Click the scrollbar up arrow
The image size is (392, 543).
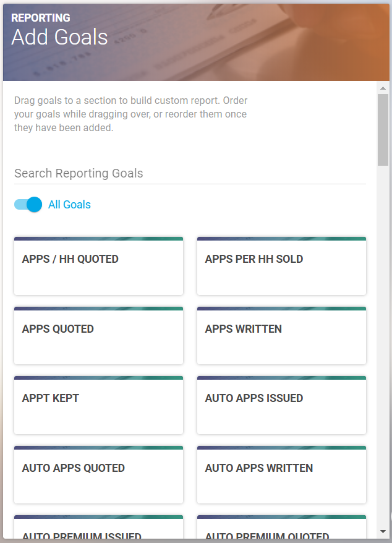(383, 88)
